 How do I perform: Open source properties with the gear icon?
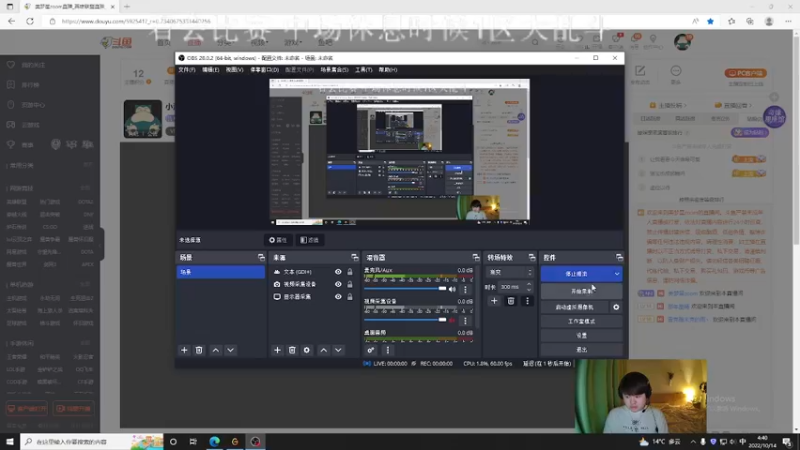coord(307,351)
